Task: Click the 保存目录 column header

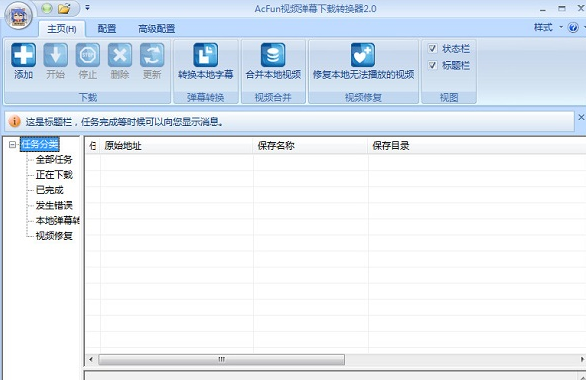Action: point(477,146)
